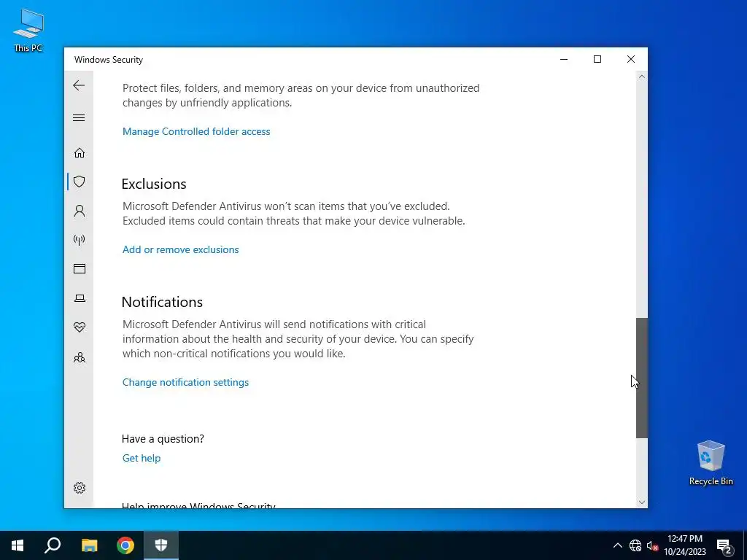
Task: Open the hamburger navigation menu
Action: click(x=79, y=117)
